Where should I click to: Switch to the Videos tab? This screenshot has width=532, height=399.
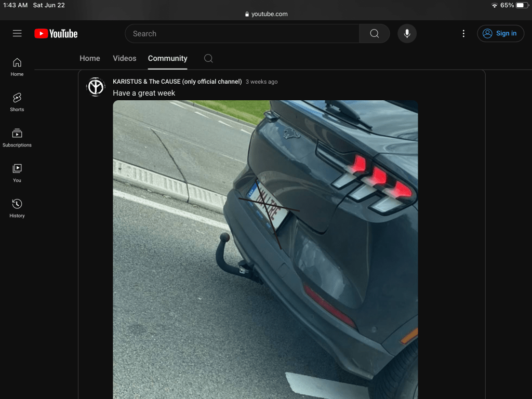coord(124,58)
